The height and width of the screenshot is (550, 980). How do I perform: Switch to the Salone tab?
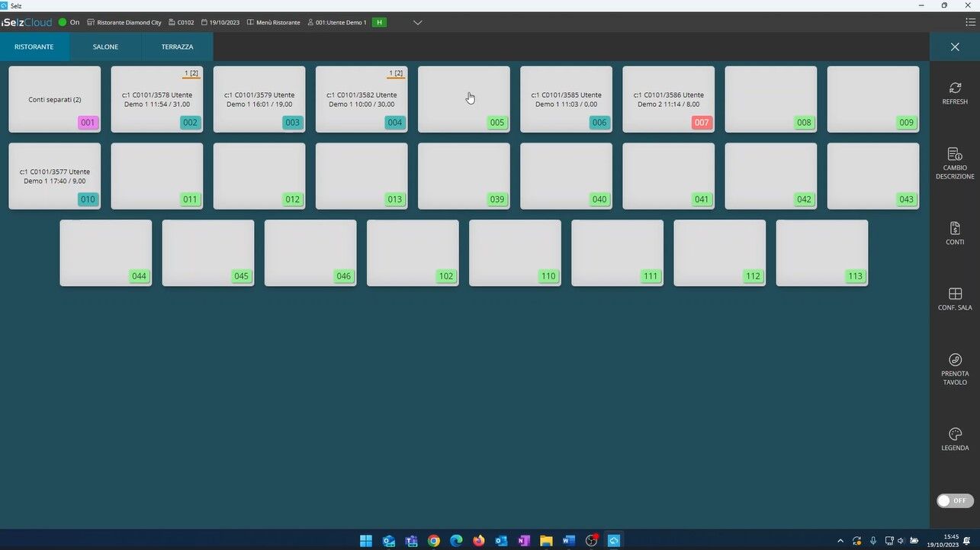tap(105, 47)
